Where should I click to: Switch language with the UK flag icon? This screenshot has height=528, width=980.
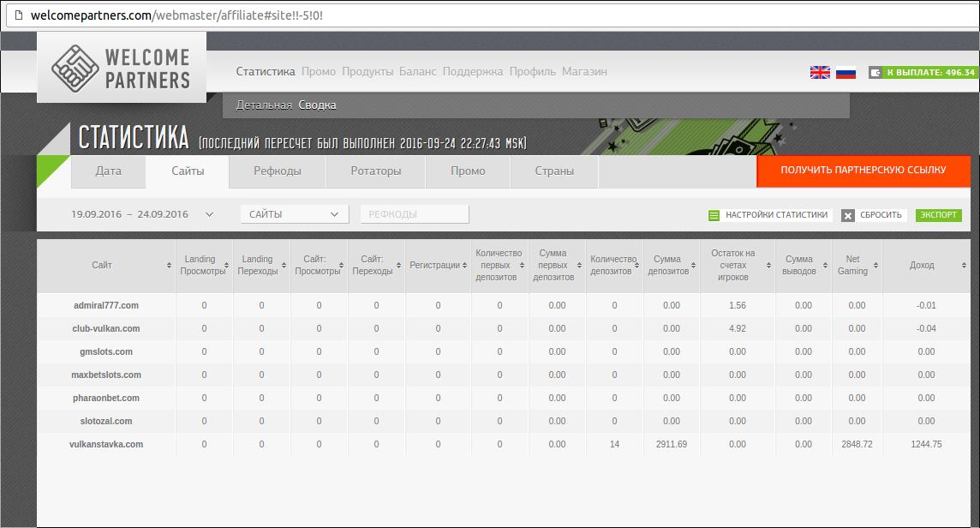pos(820,73)
